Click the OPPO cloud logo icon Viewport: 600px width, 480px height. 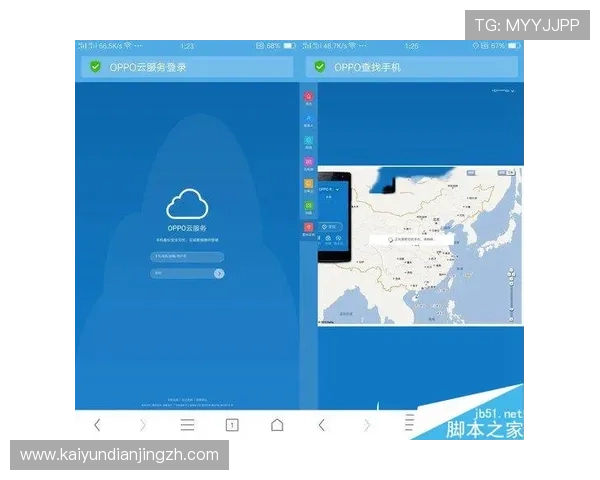point(187,204)
